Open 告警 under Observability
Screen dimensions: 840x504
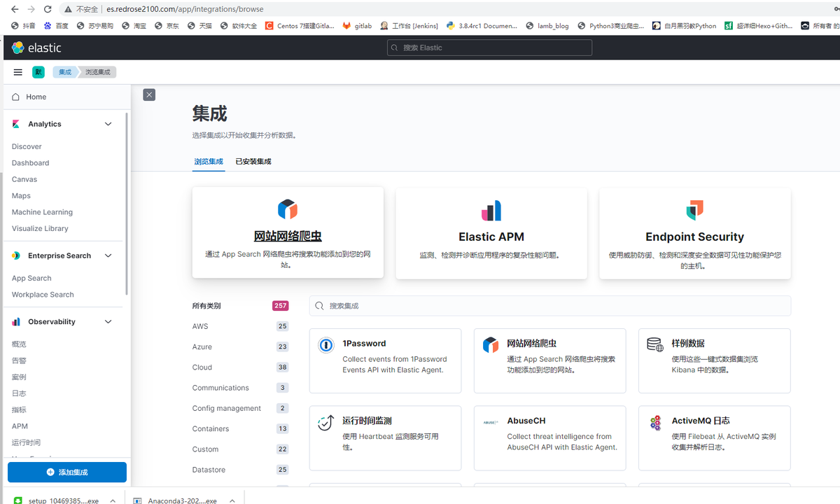[x=19, y=360]
